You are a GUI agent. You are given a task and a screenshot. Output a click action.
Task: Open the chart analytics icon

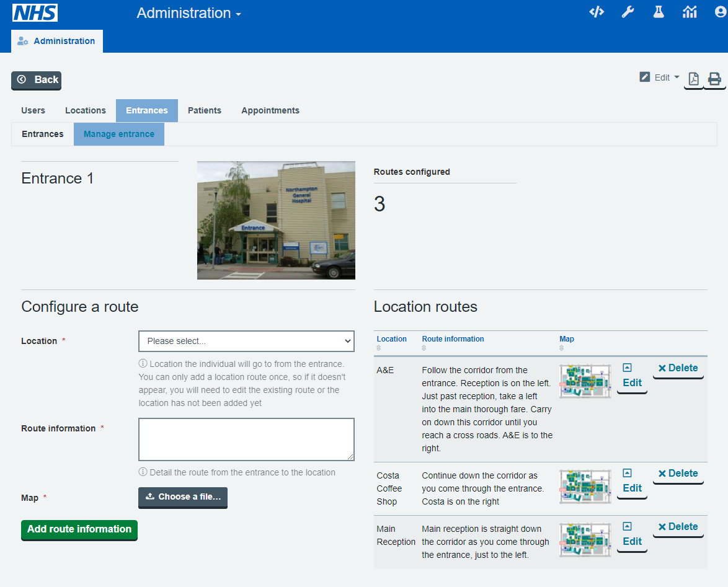click(x=690, y=12)
